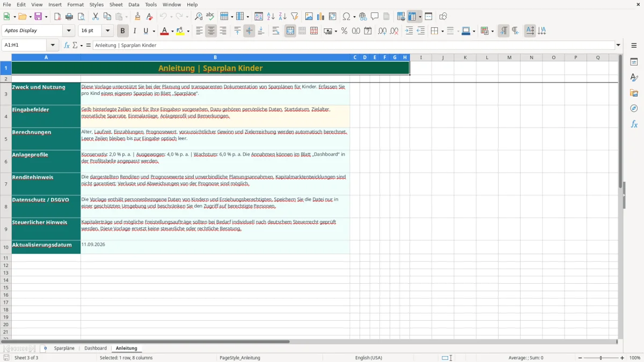The width and height of the screenshot is (644, 362).
Task: Switch to the Dashboard sheet tab
Action: tap(96, 349)
